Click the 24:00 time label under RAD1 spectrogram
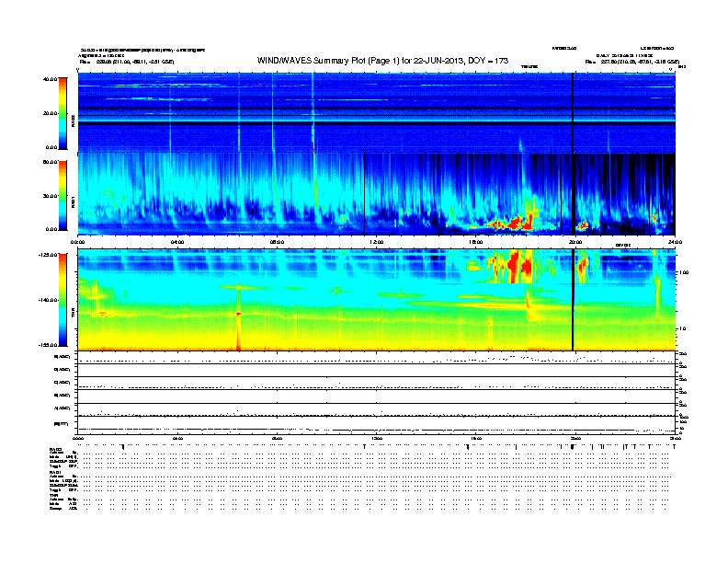This screenshot has height=563, width=728. (675, 242)
